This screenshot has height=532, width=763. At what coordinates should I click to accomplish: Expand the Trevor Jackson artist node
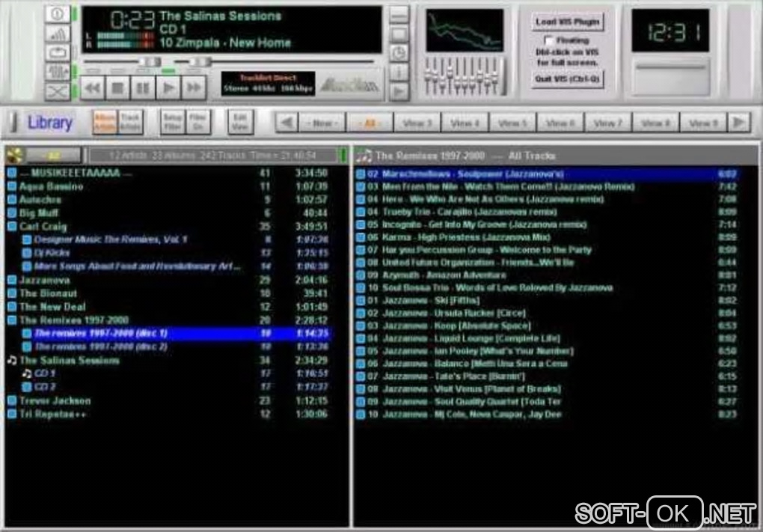12,400
